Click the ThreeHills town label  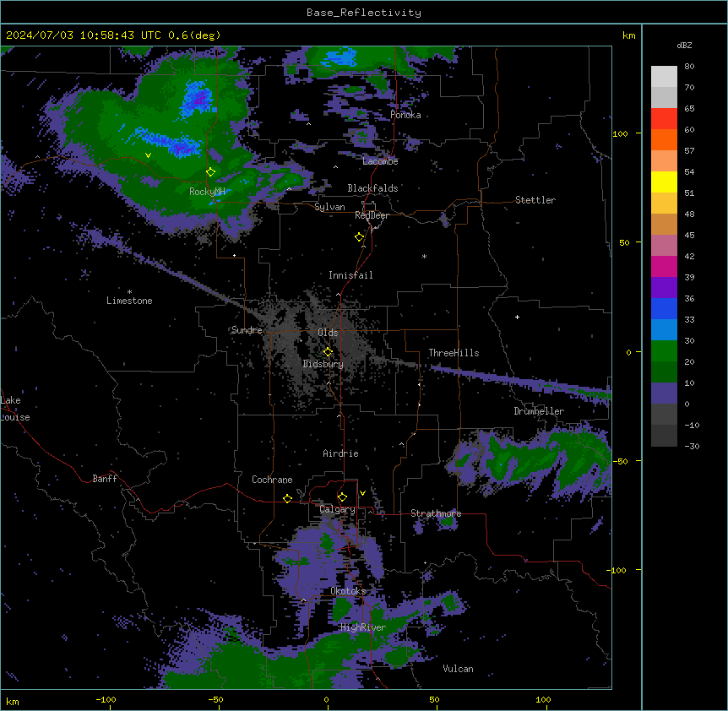[454, 353]
